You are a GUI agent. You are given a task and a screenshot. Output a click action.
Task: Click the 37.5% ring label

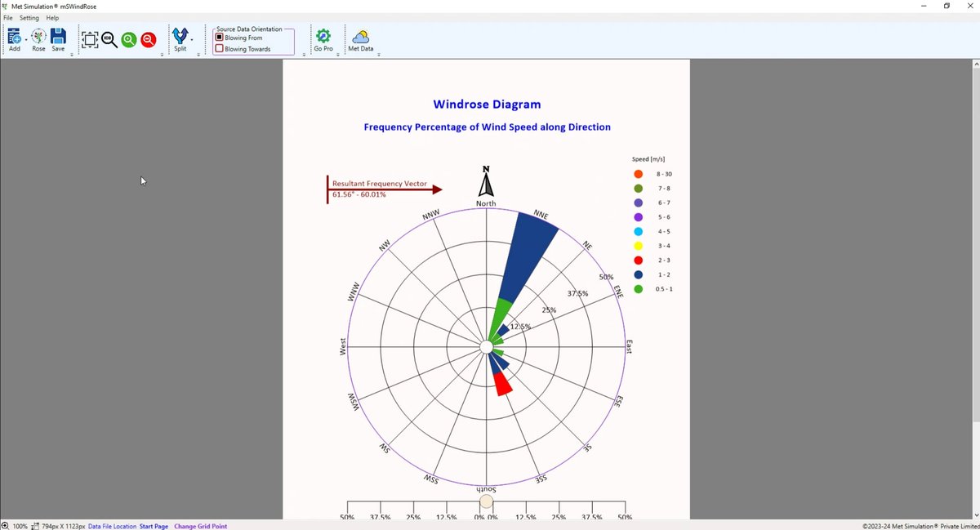[577, 294]
